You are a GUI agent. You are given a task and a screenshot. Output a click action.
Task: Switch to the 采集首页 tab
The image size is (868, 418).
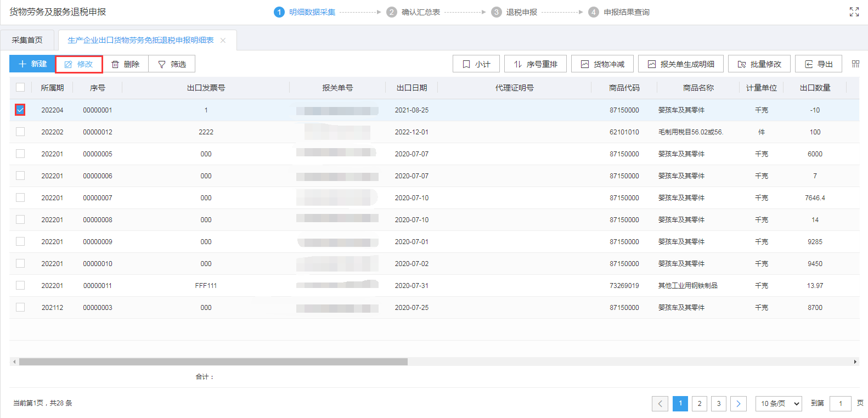(27, 40)
